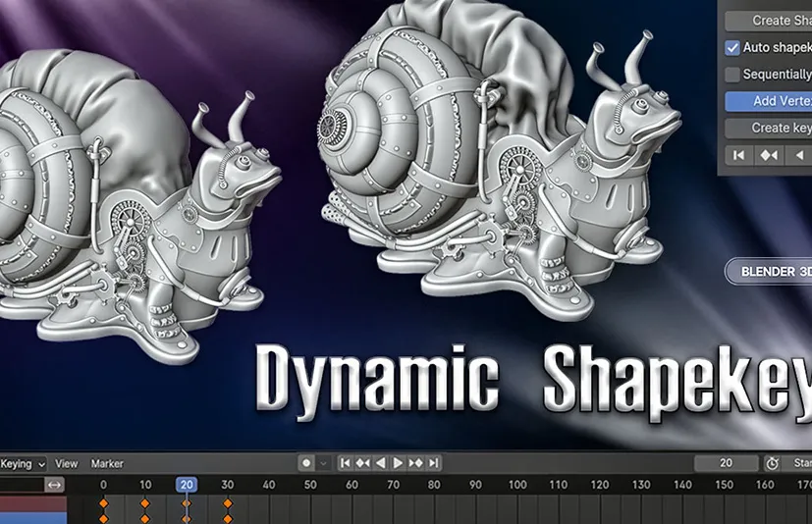Jump to next keyframe in timeline header
Viewport: 812px width, 524px height.
click(415, 463)
